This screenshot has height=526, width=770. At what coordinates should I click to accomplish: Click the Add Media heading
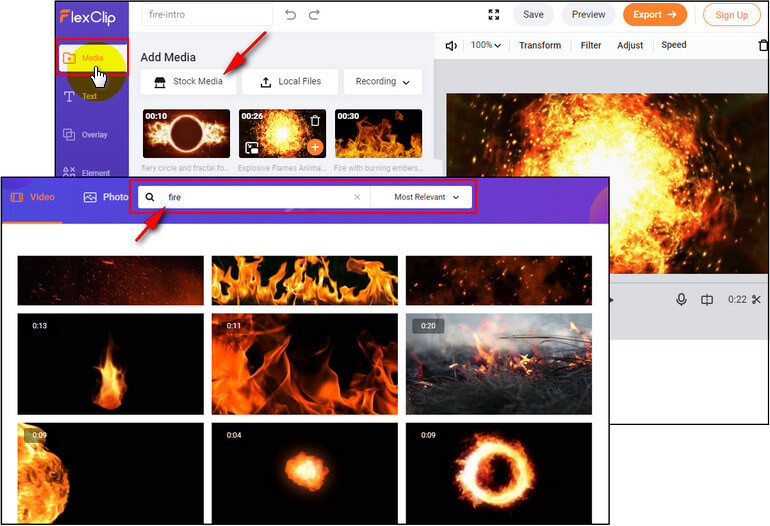(168, 57)
